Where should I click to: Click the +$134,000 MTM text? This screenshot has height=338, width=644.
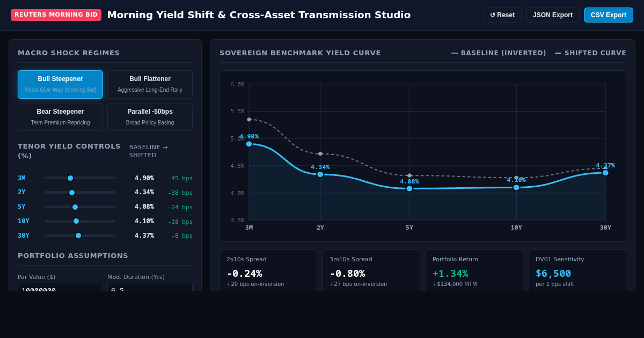click(455, 284)
